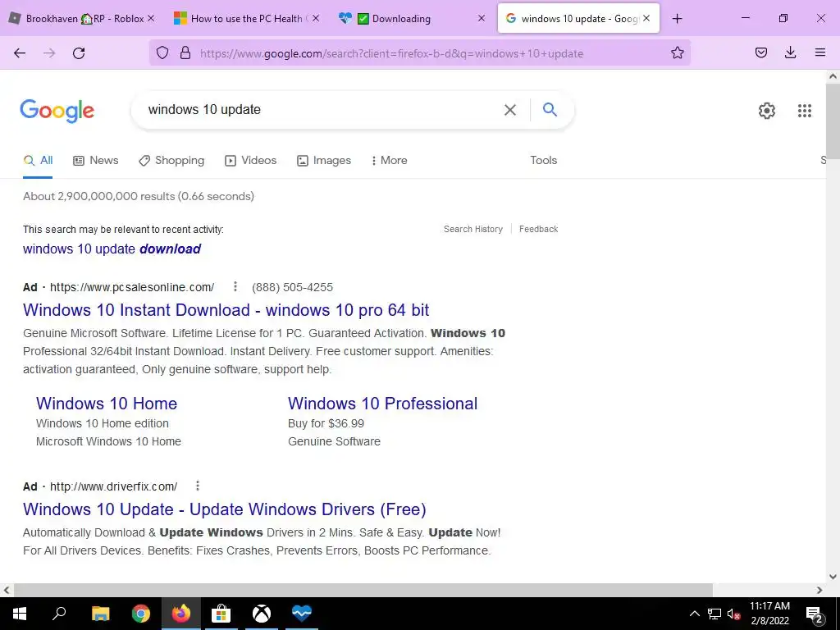Click the horizontal scrollbar thumb
840x630 pixels.
pos(363,590)
